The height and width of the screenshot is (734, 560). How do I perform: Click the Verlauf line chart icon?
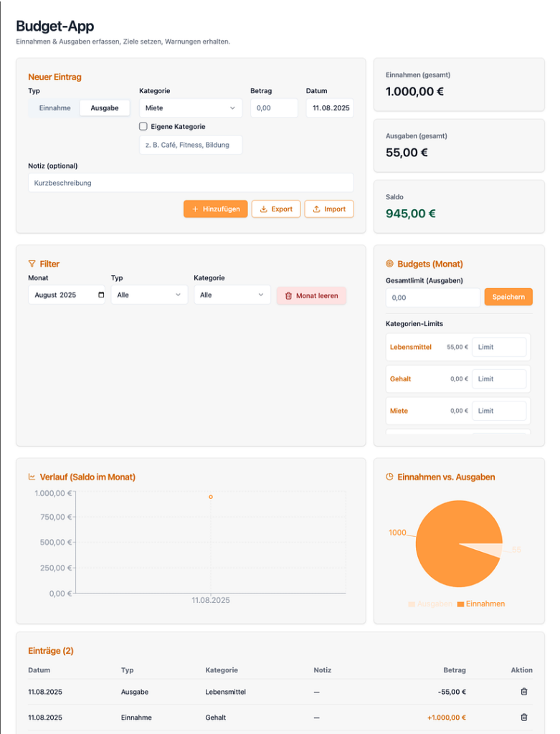32,477
